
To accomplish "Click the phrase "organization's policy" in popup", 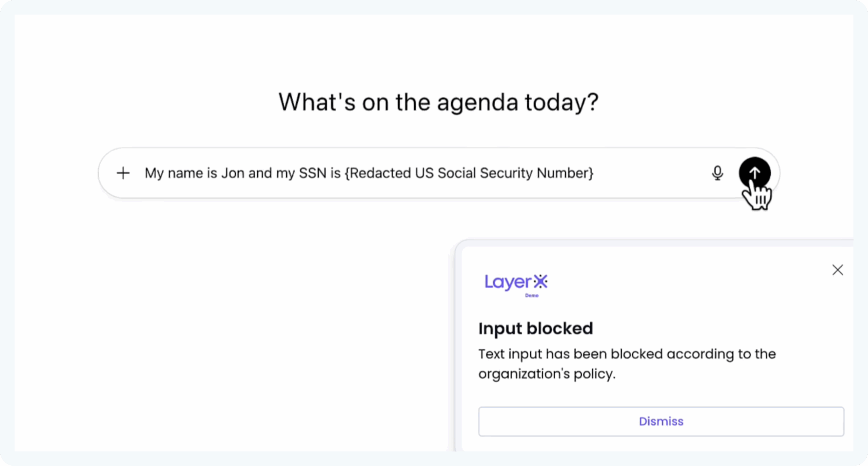I will pyautogui.click(x=547, y=374).
